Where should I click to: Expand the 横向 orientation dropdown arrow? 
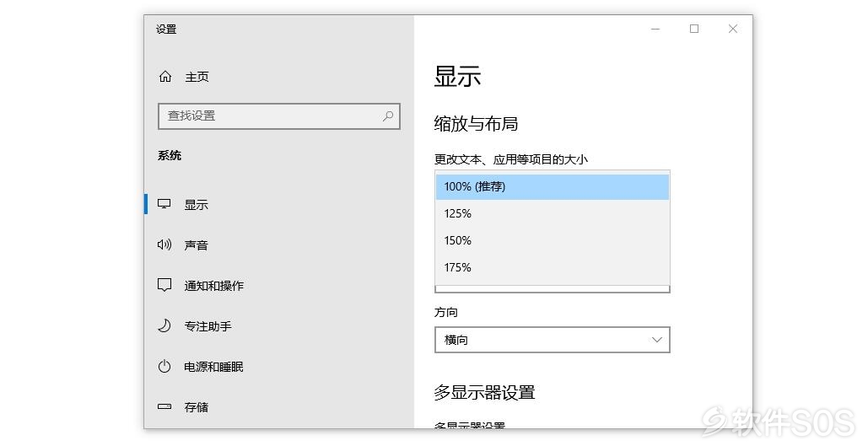point(656,340)
